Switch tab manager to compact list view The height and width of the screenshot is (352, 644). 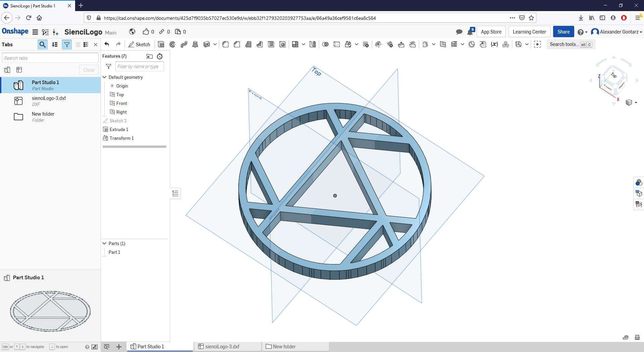click(78, 44)
